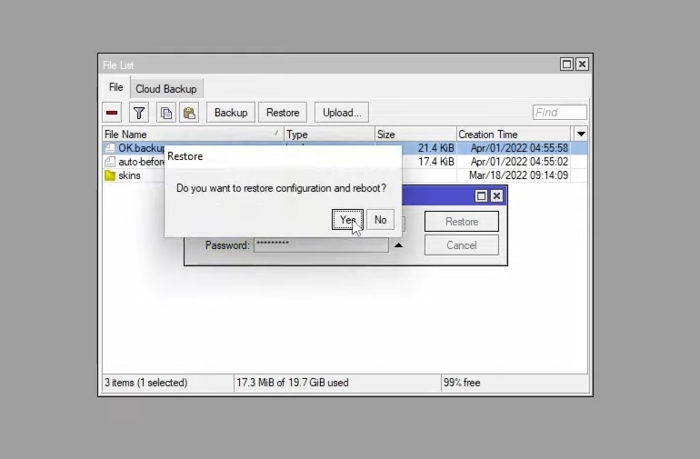
Task: Click the Copy files icon
Action: click(x=167, y=113)
